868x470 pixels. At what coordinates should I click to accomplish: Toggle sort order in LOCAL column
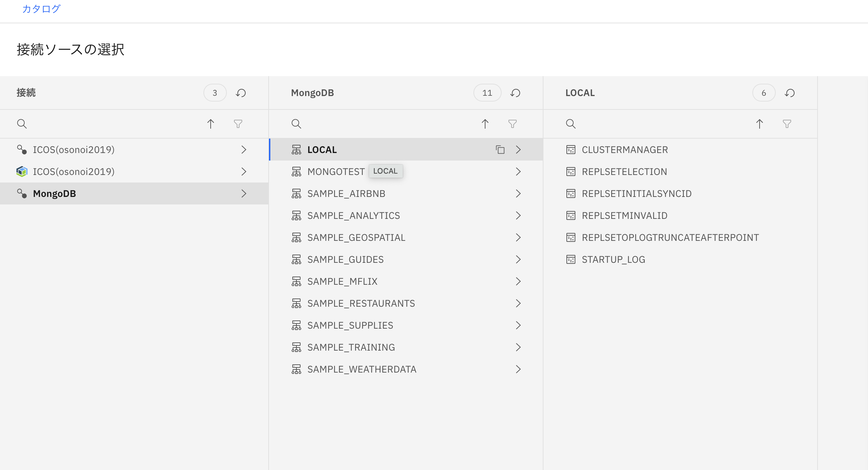coord(760,124)
